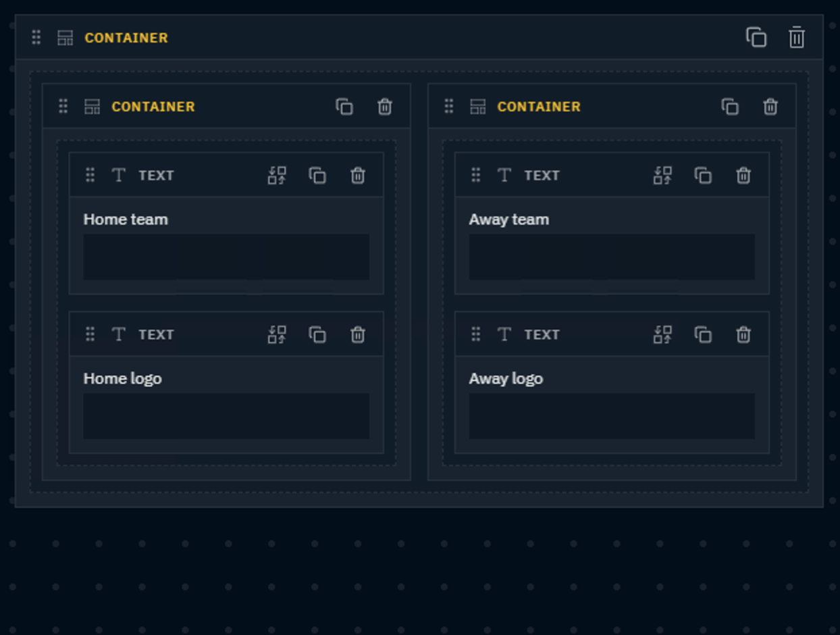Viewport: 840px width, 635px height.
Task: Focus the Away logo input field
Action: point(612,416)
